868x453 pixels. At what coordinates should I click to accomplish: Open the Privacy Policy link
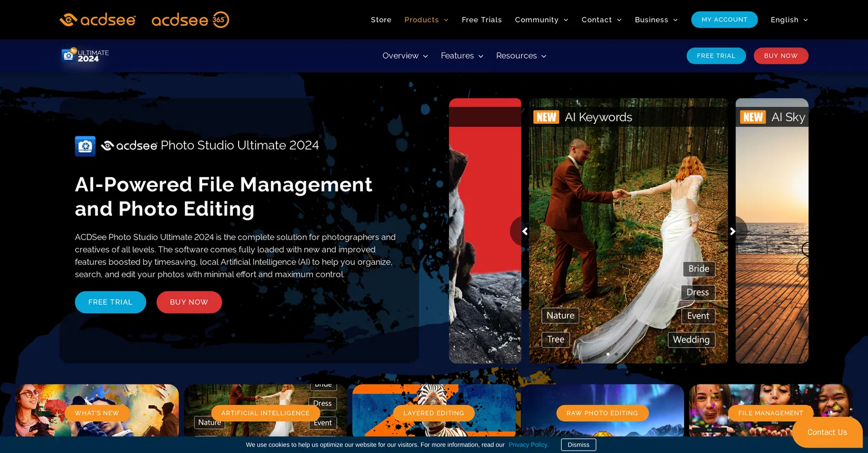(x=529, y=445)
